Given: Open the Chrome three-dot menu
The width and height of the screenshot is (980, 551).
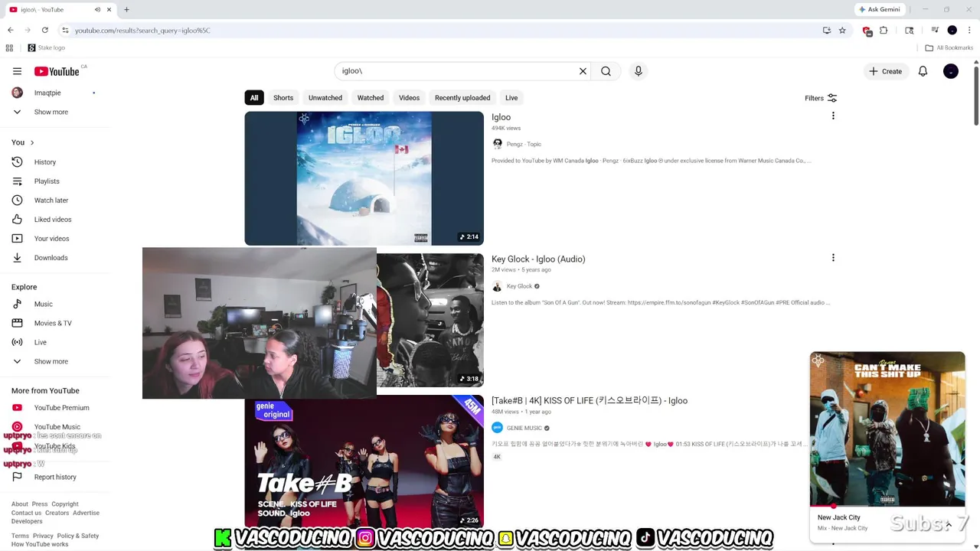Looking at the screenshot, I should 969,31.
